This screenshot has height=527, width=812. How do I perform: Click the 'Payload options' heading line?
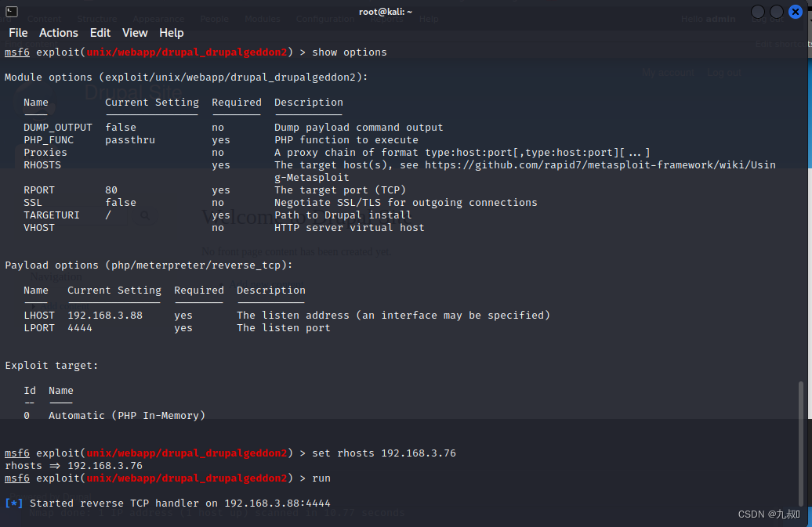(149, 265)
